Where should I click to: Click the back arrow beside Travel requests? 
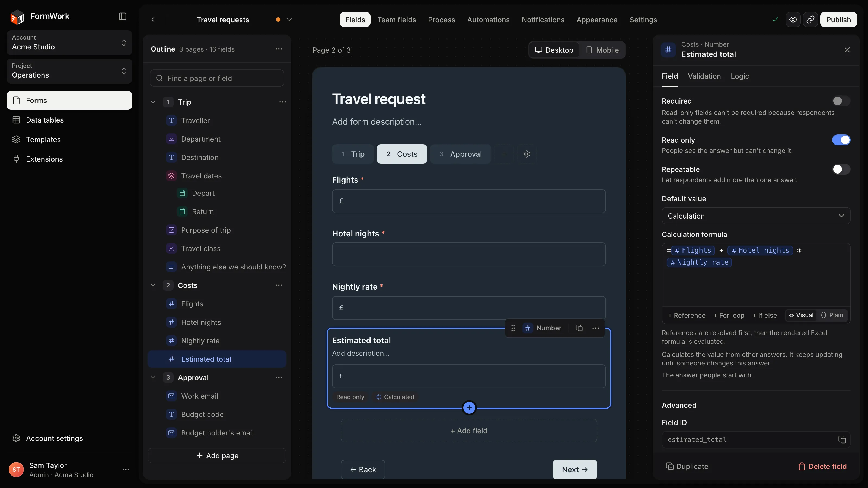pyautogui.click(x=153, y=20)
